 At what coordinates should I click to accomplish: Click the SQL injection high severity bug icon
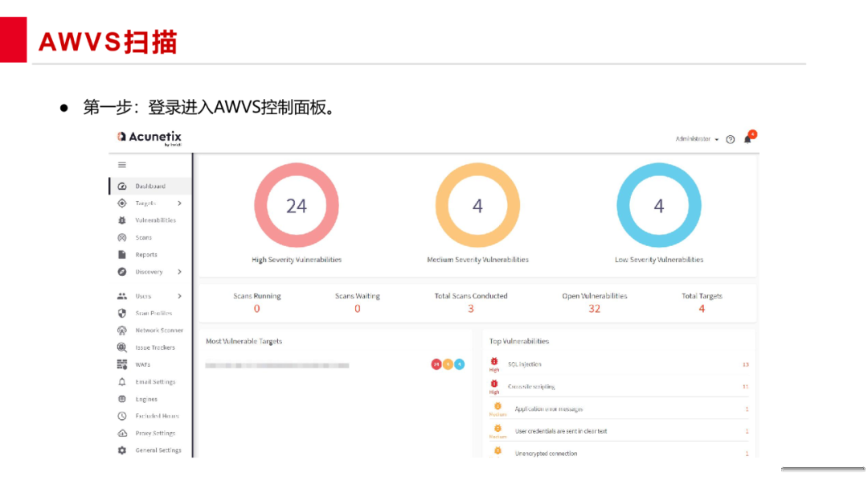494,362
